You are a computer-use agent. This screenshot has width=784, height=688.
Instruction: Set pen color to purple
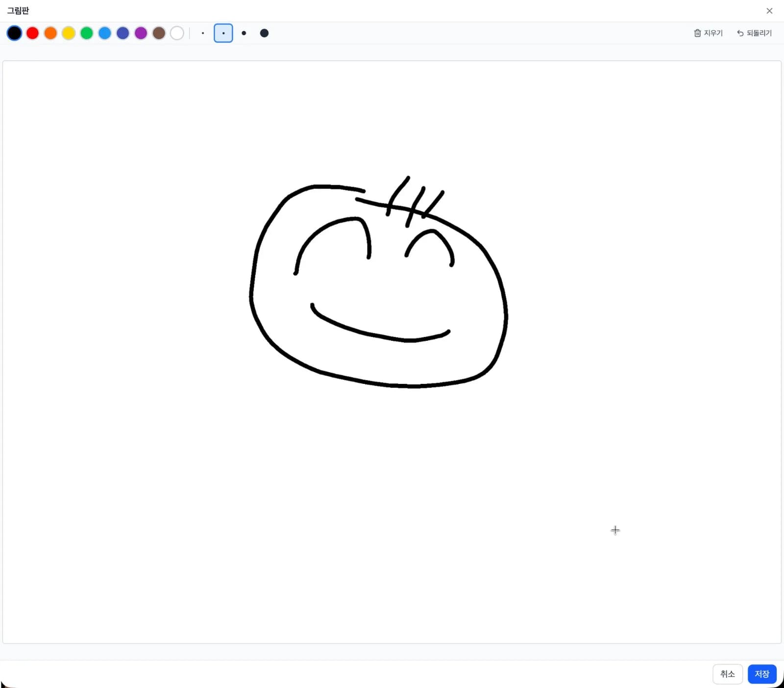(x=141, y=33)
